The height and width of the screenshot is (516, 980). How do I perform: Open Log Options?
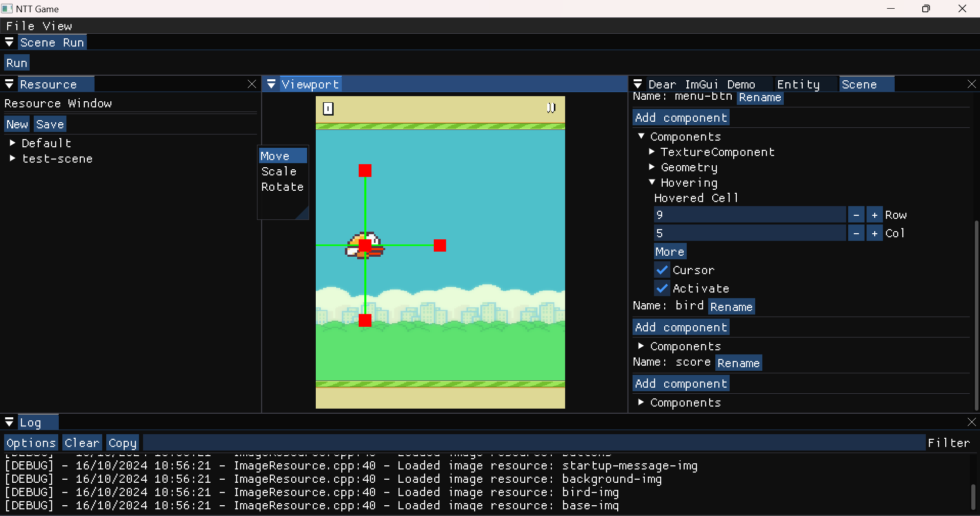pyautogui.click(x=31, y=443)
